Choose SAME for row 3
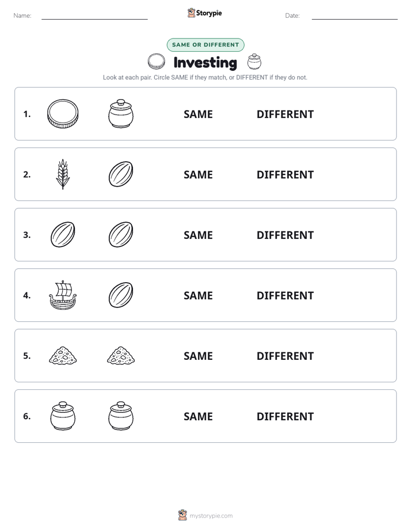The width and height of the screenshot is (411, 532). [198, 235]
